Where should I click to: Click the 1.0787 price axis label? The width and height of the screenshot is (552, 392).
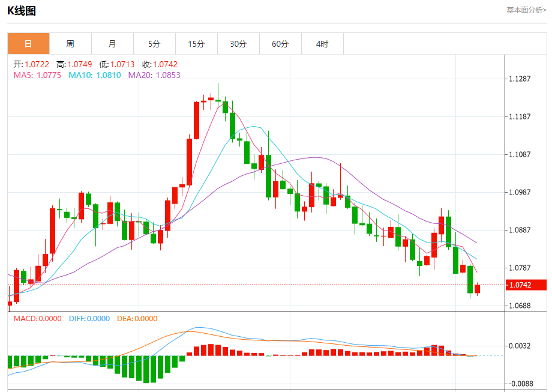click(520, 268)
